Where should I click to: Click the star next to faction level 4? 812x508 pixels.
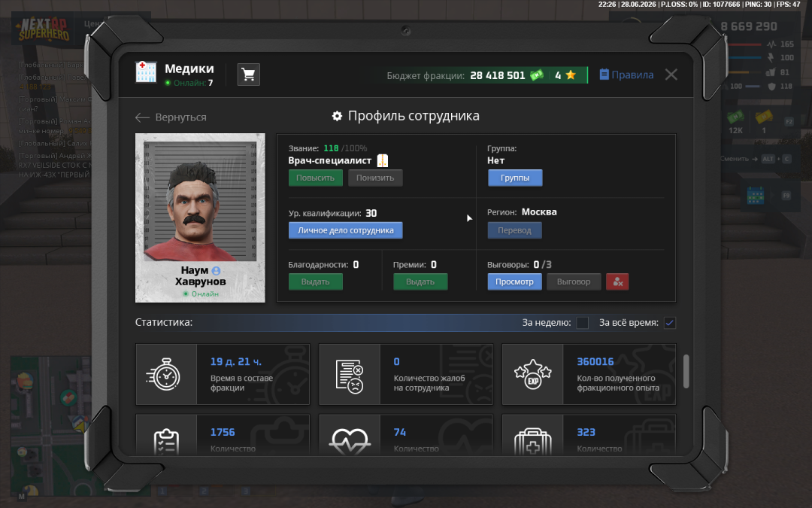pos(571,75)
